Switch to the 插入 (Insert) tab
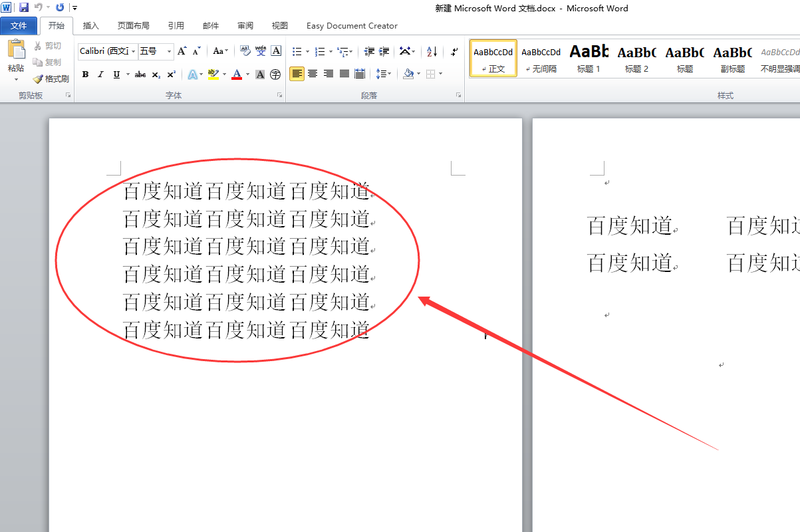800x532 pixels. tap(90, 26)
